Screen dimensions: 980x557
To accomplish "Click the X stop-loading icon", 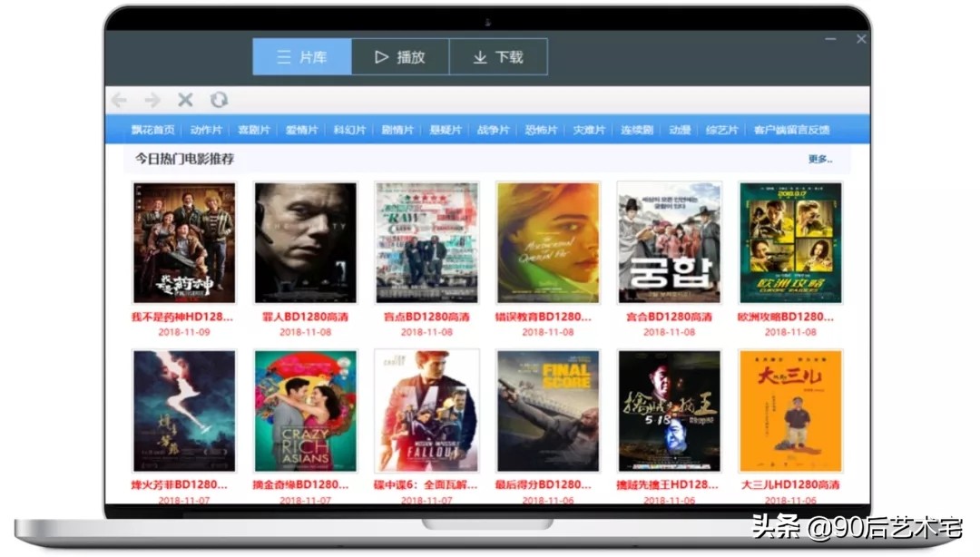I will click(x=185, y=100).
